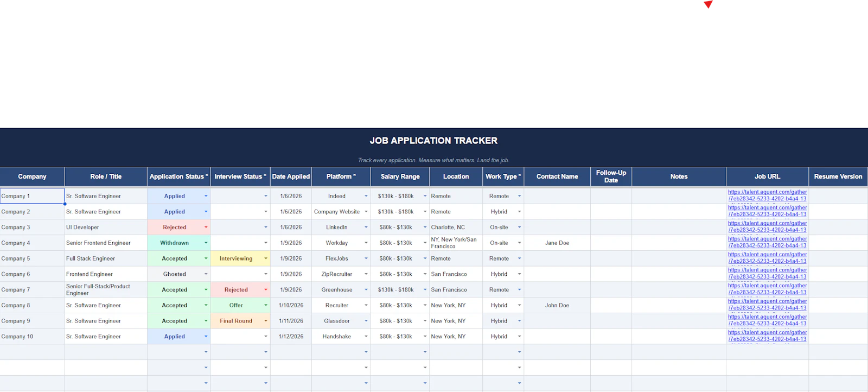Select the Date Applied column header
Screen dimensions: 868x392
(291, 176)
